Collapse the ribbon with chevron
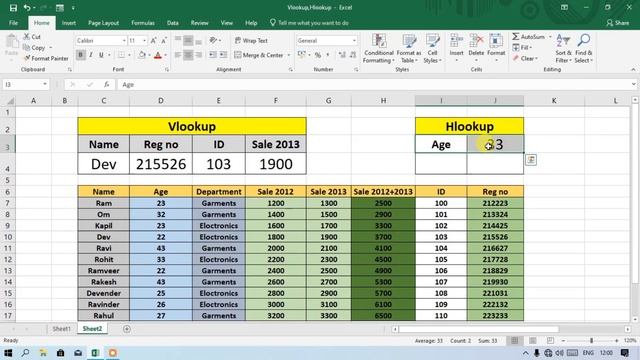Viewport: 640px width, 360px height. click(633, 70)
